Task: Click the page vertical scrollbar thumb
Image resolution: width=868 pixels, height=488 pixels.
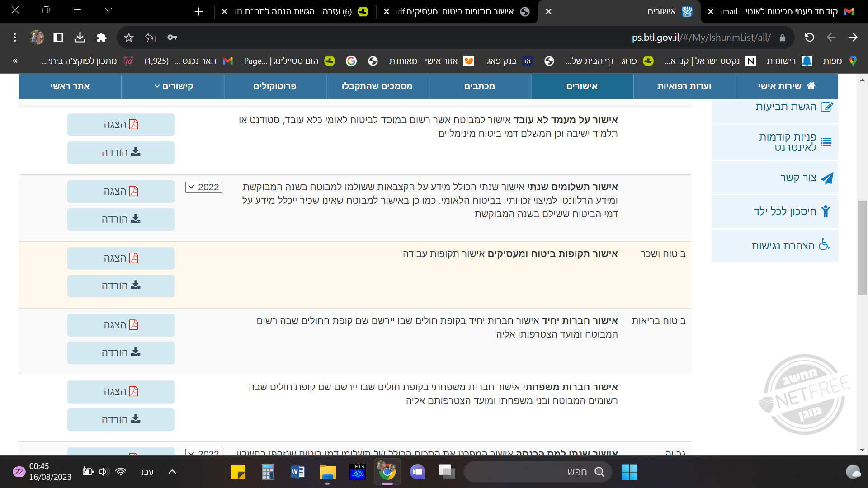Action: point(862,247)
